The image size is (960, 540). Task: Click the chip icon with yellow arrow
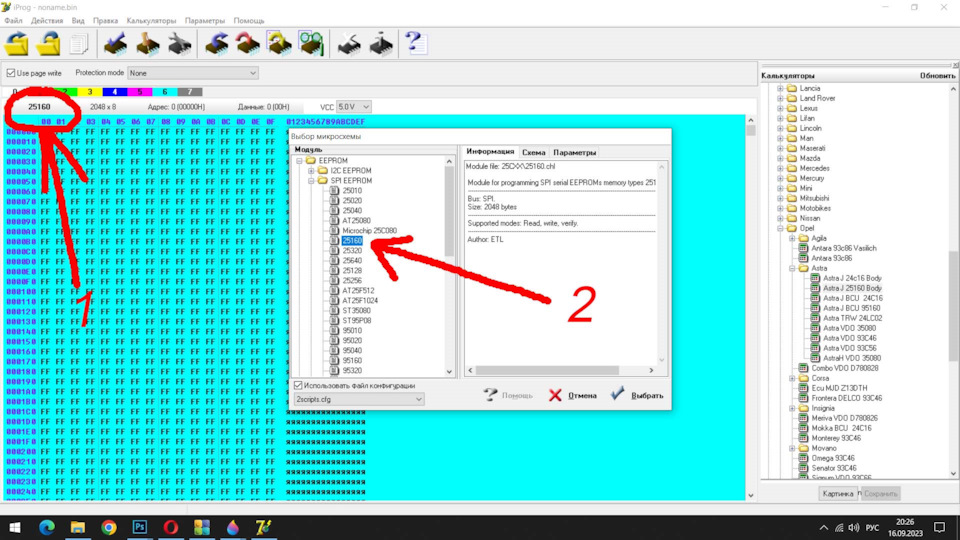[x=280, y=44]
